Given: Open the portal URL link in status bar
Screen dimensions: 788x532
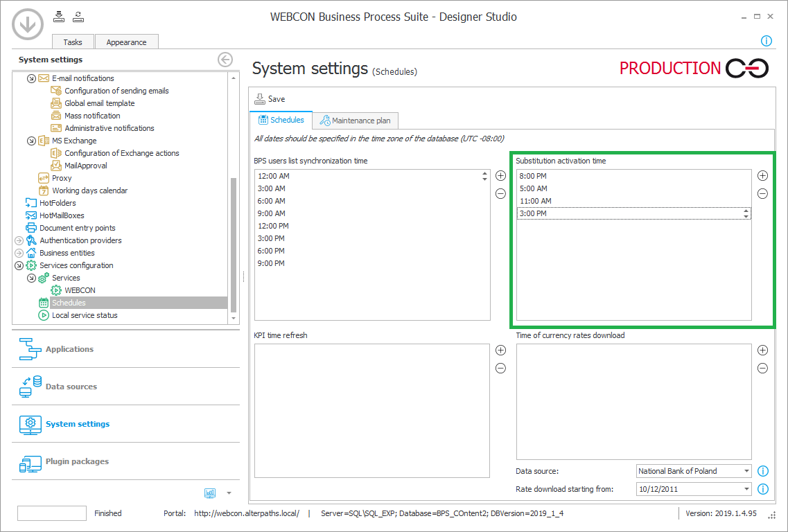Looking at the screenshot, I should [x=246, y=514].
